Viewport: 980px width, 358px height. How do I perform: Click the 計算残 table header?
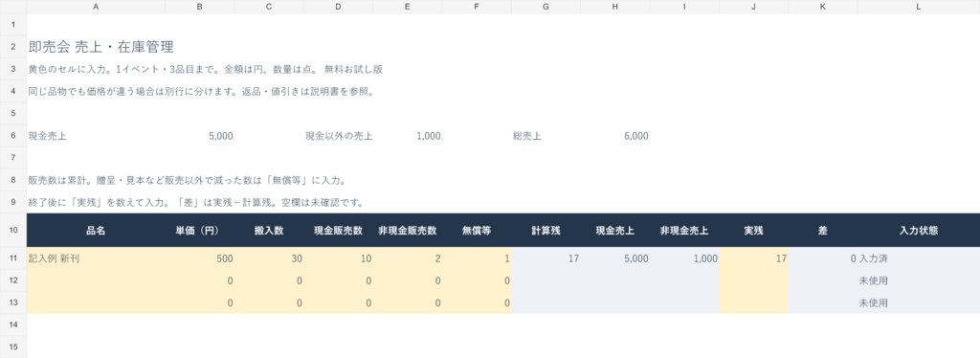tap(546, 231)
